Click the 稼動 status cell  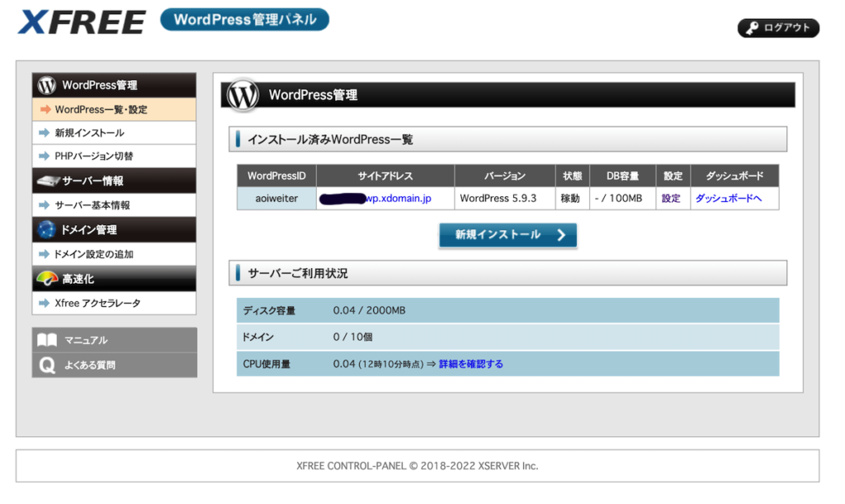click(x=573, y=198)
